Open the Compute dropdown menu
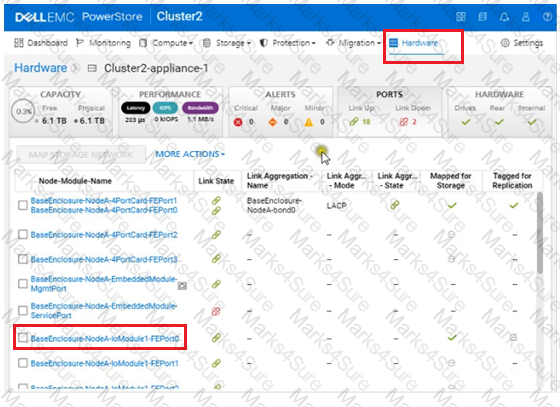 pos(166,43)
